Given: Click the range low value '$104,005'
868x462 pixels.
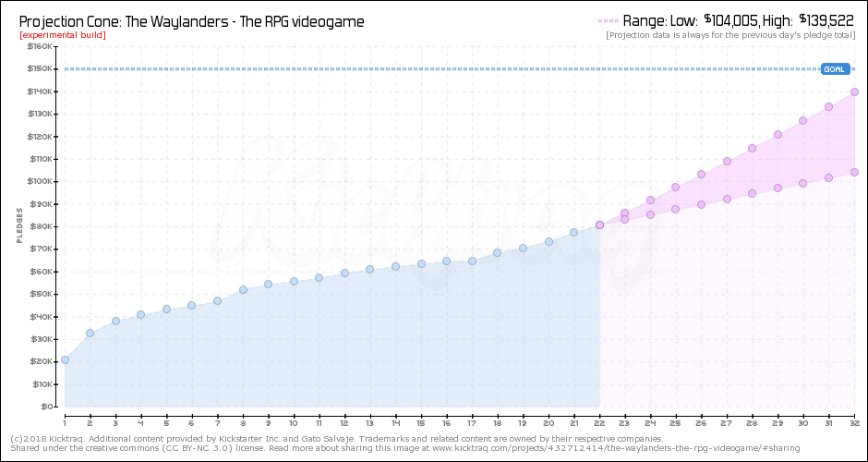Looking at the screenshot, I should [x=731, y=20].
